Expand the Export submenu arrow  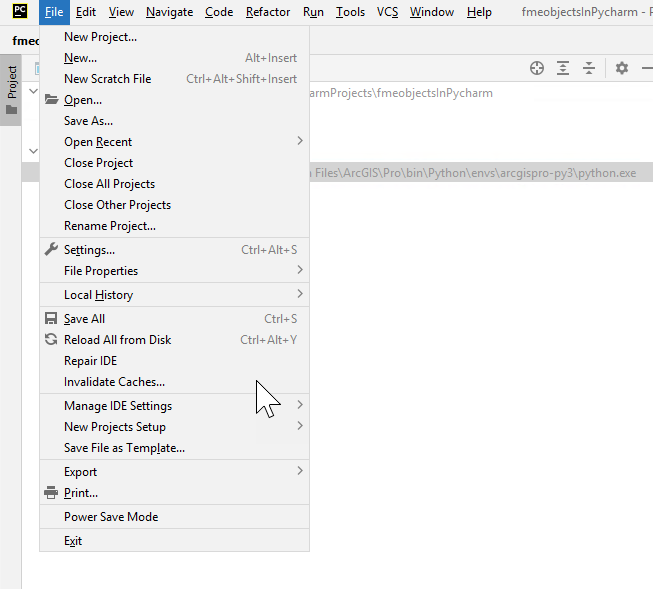click(x=299, y=471)
